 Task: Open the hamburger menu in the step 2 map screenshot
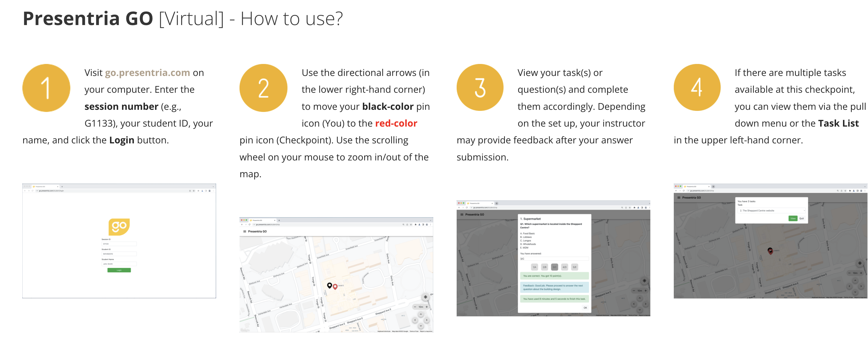[x=245, y=232]
